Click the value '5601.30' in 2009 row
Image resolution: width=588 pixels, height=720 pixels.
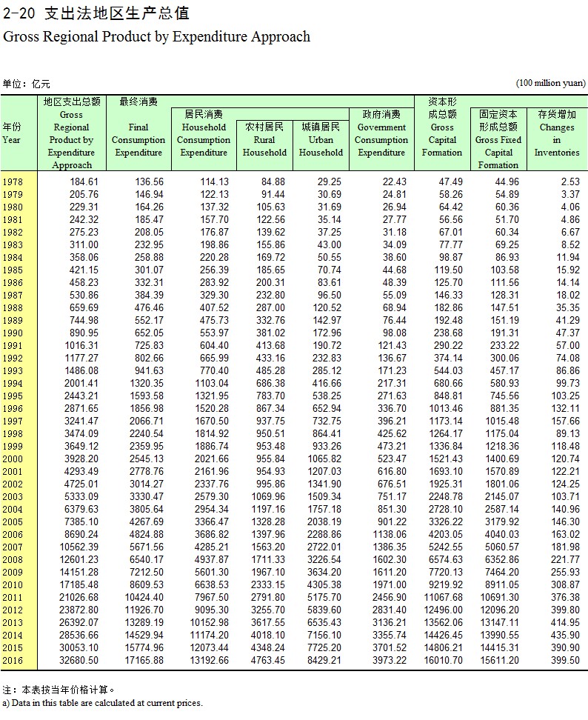[x=212, y=572]
